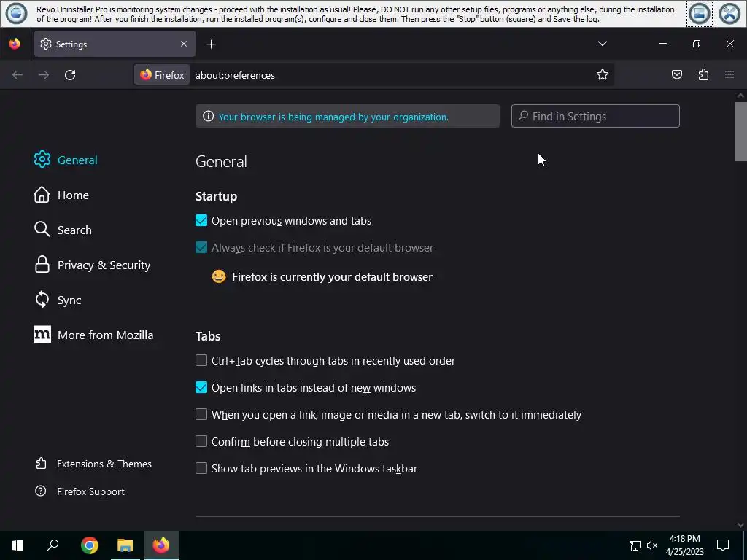Toggle Open links in tabs checkbox
The image size is (747, 560).
click(x=201, y=388)
